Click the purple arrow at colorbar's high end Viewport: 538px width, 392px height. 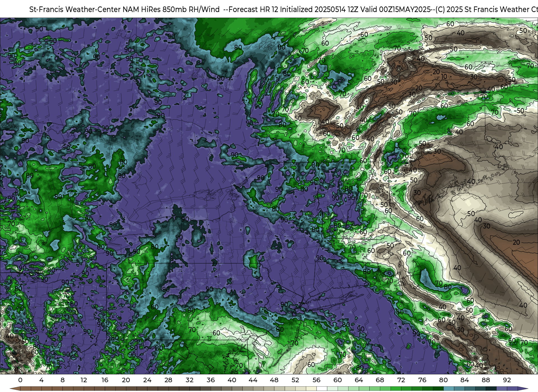[523, 389]
